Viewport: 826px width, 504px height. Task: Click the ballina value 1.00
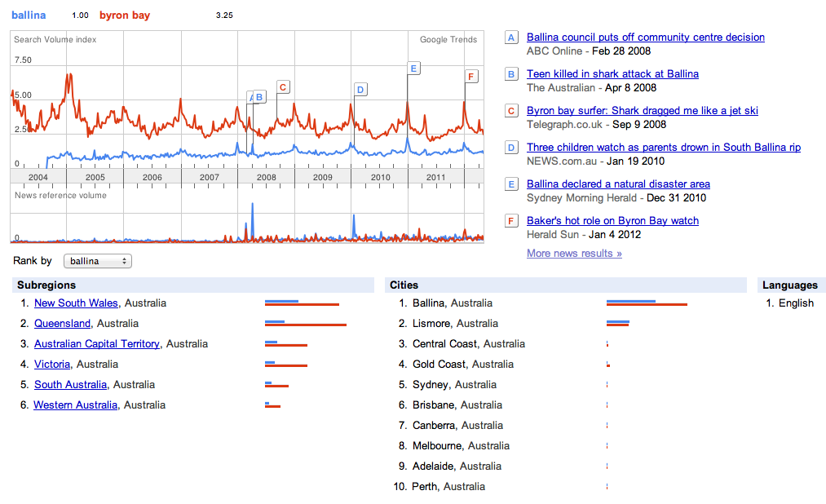80,15
